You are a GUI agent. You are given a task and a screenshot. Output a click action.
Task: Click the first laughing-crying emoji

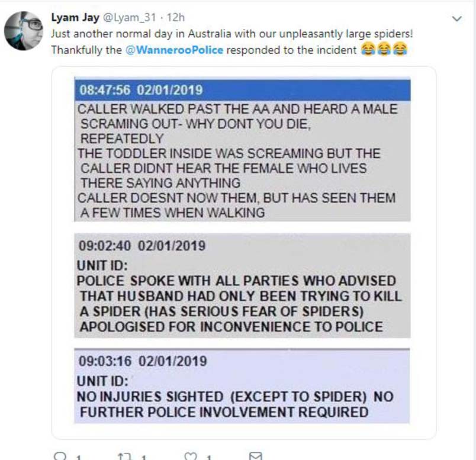(368, 50)
